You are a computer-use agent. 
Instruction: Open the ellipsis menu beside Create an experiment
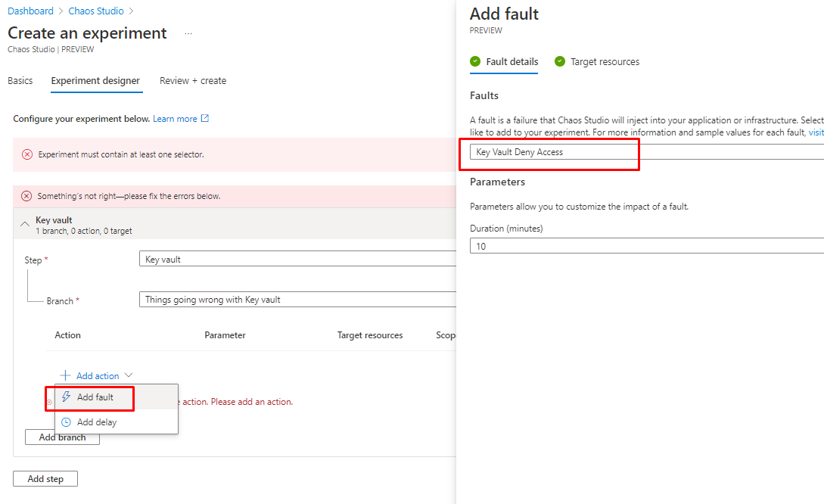[188, 34]
